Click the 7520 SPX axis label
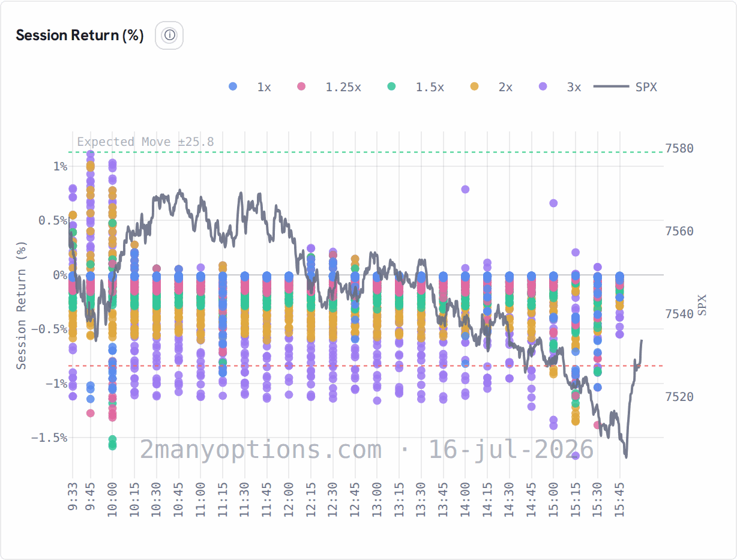Image resolution: width=737 pixels, height=560 pixels. 679,397
